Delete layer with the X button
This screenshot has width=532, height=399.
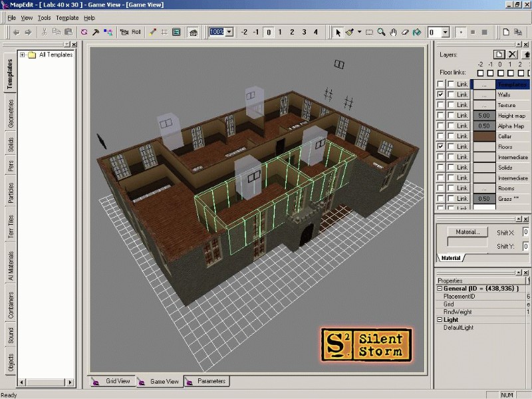click(512, 55)
